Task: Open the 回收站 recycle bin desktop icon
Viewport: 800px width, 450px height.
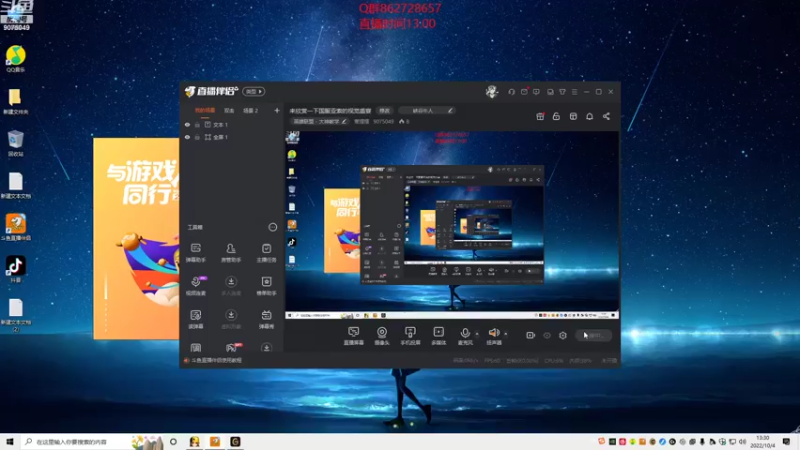Action: click(x=15, y=143)
